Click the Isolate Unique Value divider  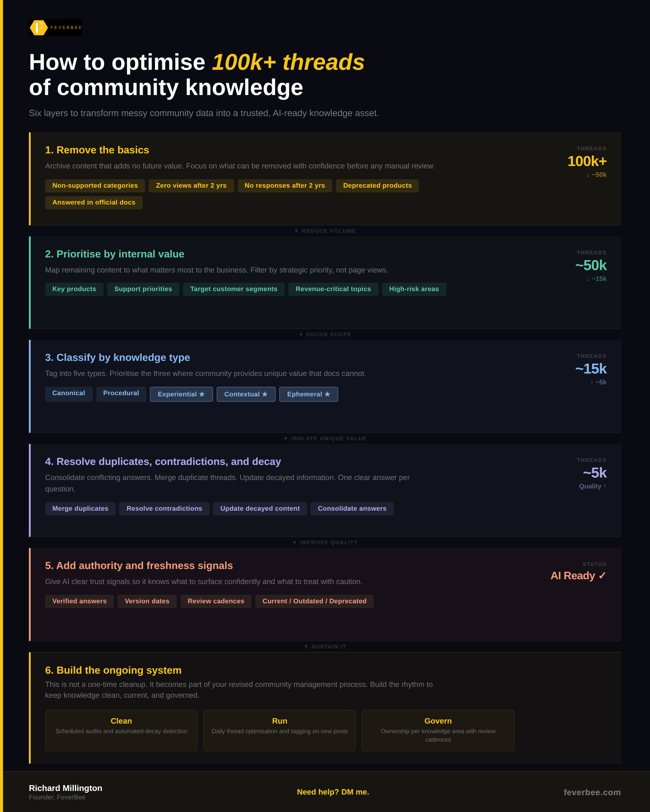(325, 438)
